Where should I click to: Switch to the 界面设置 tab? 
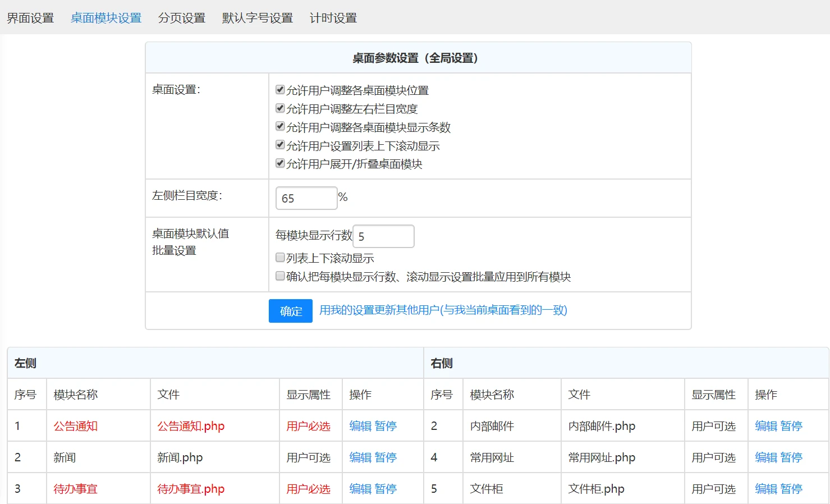pyautogui.click(x=30, y=17)
